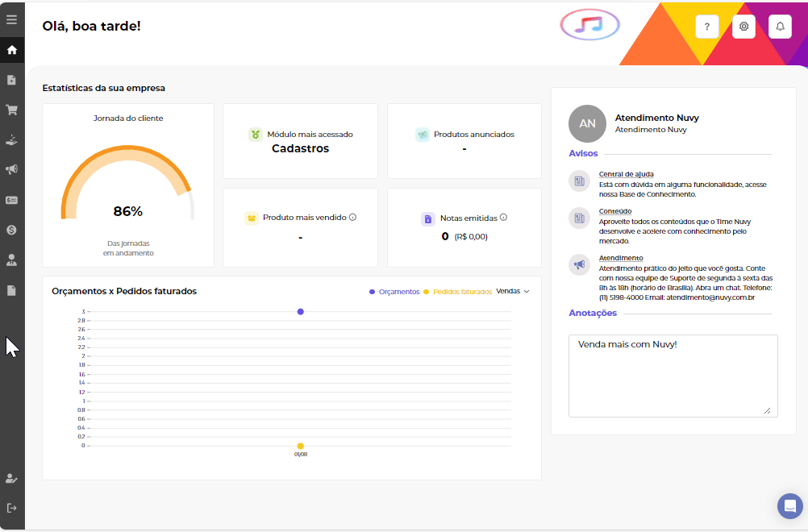
Task: Toggle the Pedidos faturados legend series
Action: [457, 292]
